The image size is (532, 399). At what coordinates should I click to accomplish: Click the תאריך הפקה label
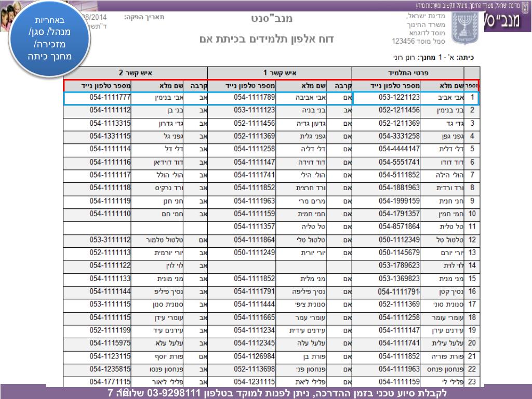144,17
